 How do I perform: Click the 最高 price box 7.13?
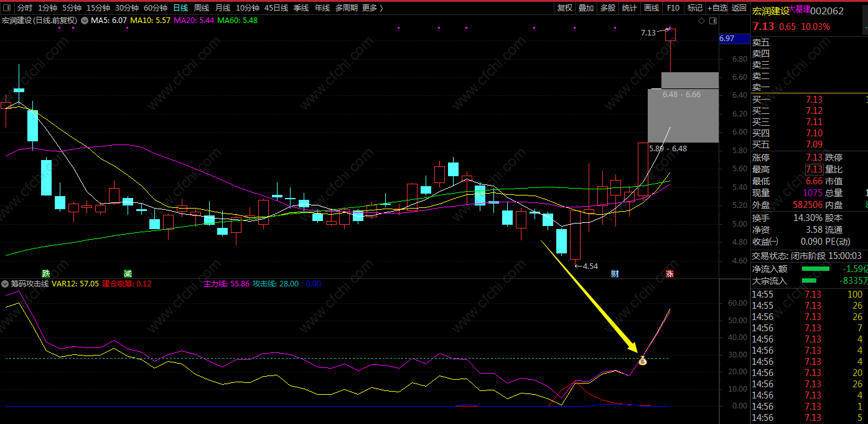point(814,169)
